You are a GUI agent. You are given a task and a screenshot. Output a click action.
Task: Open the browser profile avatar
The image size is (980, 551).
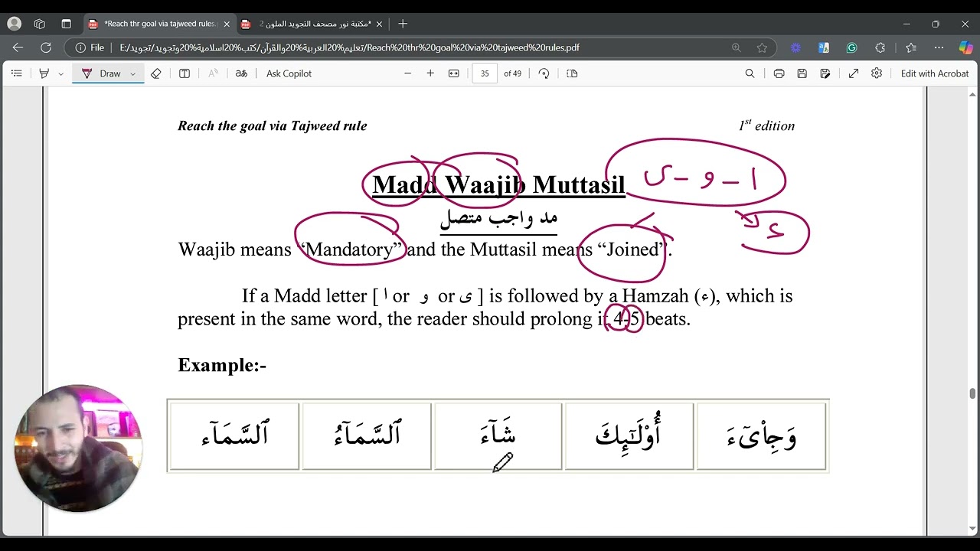[14, 24]
